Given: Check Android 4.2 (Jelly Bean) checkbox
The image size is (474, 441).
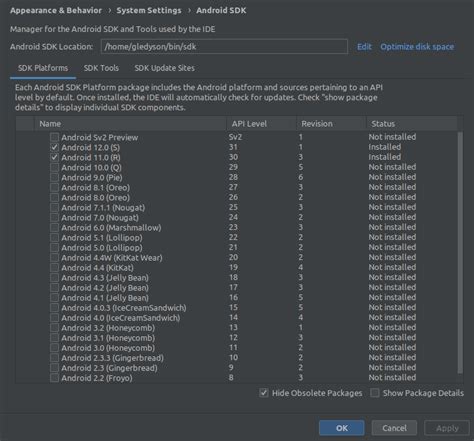Looking at the screenshot, I should [x=54, y=287].
